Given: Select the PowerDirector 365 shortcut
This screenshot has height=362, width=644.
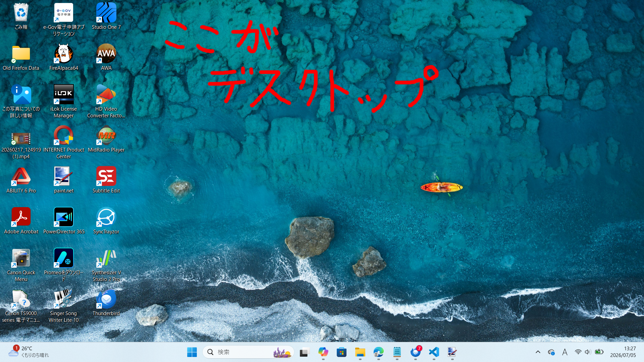Looking at the screenshot, I should tap(64, 221).
